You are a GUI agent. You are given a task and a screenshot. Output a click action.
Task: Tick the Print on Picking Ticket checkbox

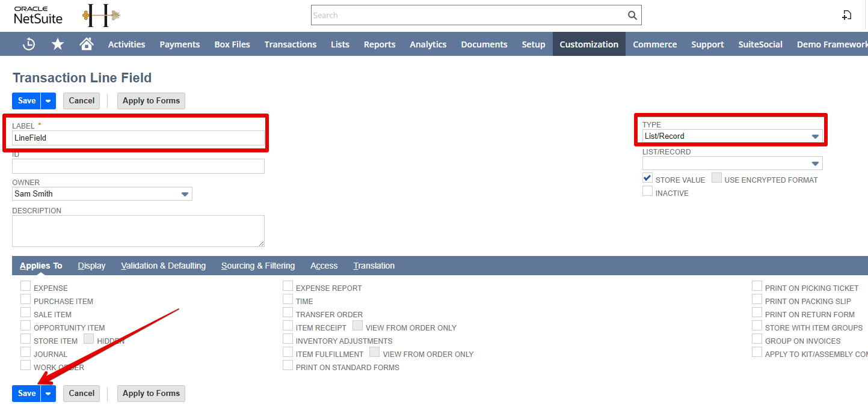[757, 287]
